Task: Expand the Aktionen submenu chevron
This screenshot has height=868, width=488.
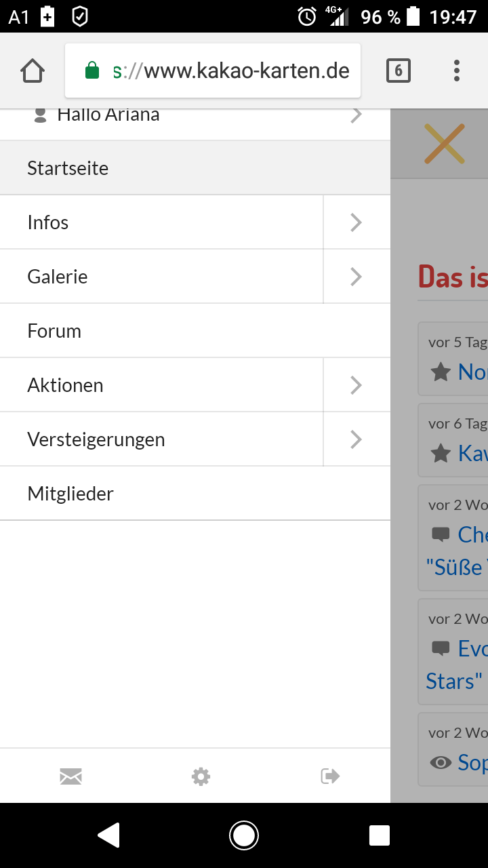Action: tap(357, 385)
